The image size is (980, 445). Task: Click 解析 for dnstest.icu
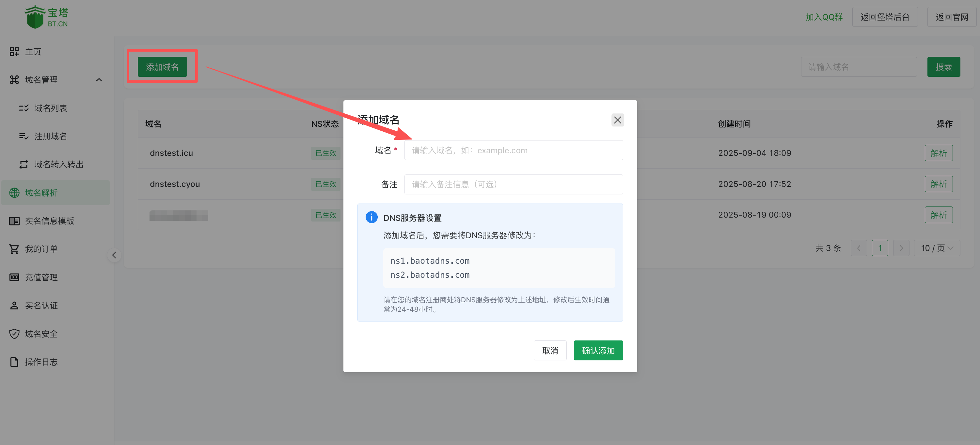tap(939, 153)
